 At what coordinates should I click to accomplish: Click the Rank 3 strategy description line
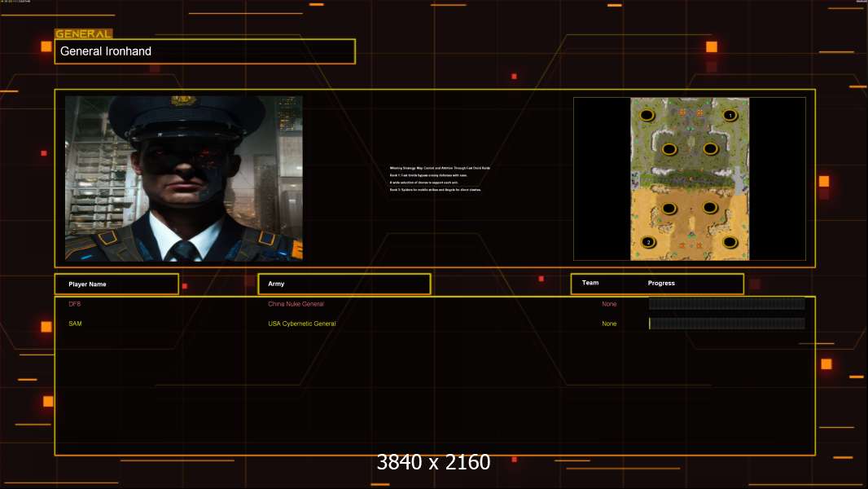pyautogui.click(x=435, y=189)
